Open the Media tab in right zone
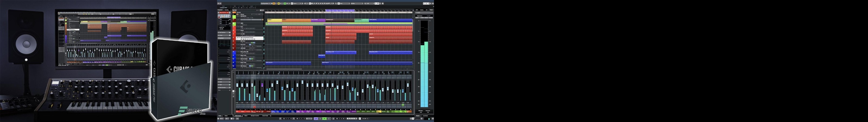Screen dimensions: 868x122 tap(422, 10)
